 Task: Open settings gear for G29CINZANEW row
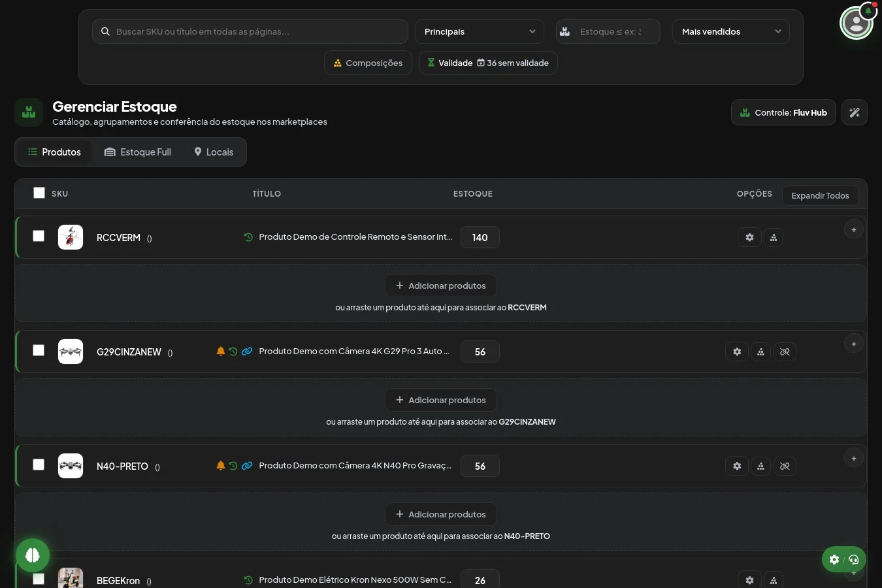point(737,351)
